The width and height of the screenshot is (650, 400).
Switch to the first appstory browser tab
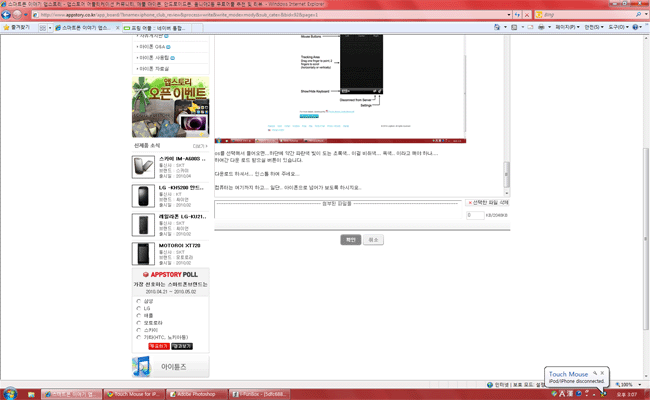83,28
